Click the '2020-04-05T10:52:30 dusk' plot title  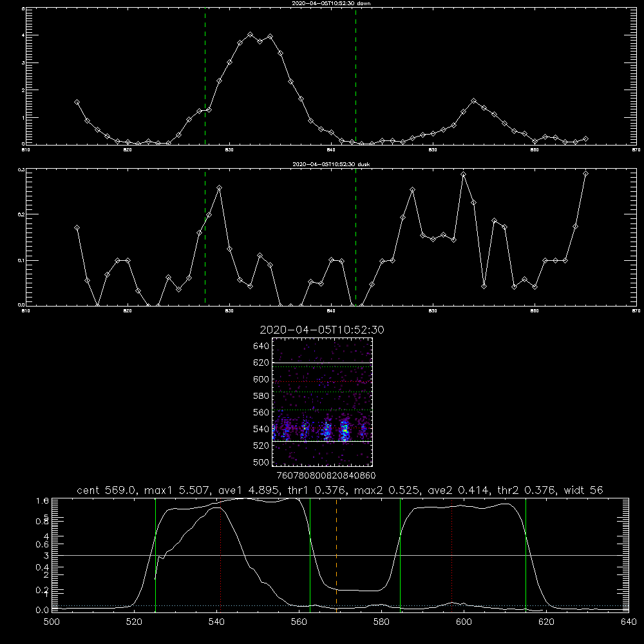coord(331,164)
